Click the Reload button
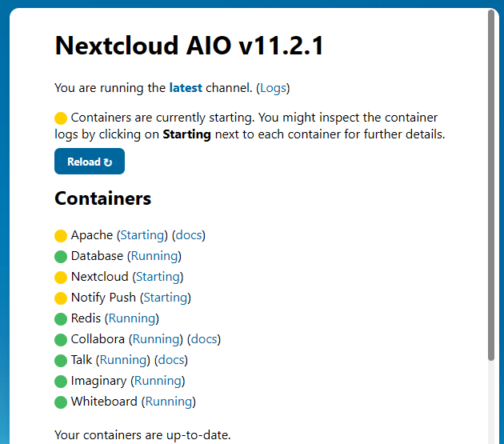Viewport: 504px width, 444px height. (90, 161)
